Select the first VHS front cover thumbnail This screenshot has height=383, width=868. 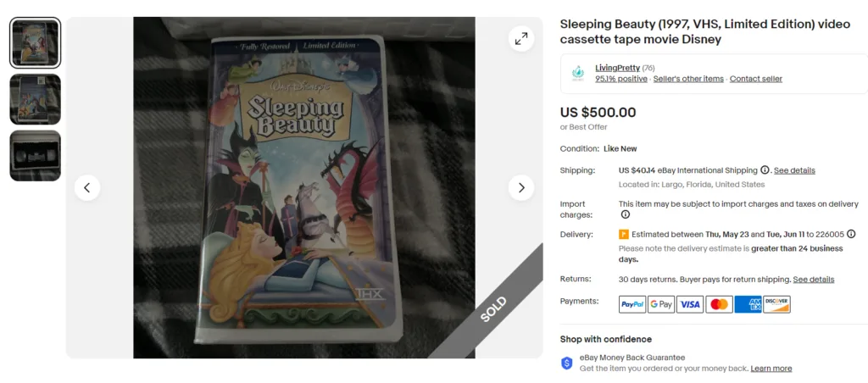click(x=36, y=42)
